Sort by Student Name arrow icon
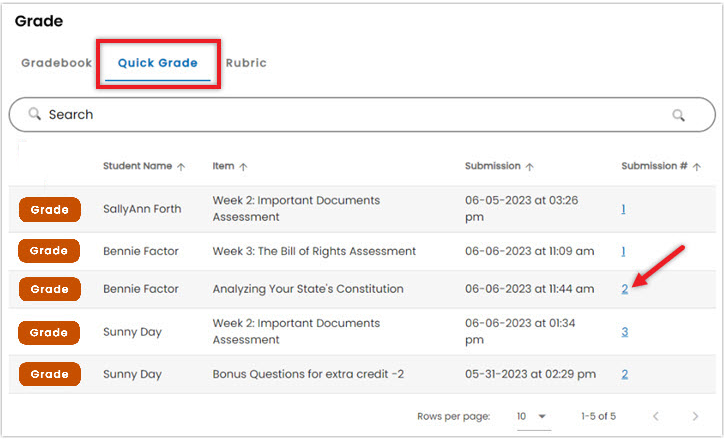This screenshot has width=724, height=439. tap(181, 167)
